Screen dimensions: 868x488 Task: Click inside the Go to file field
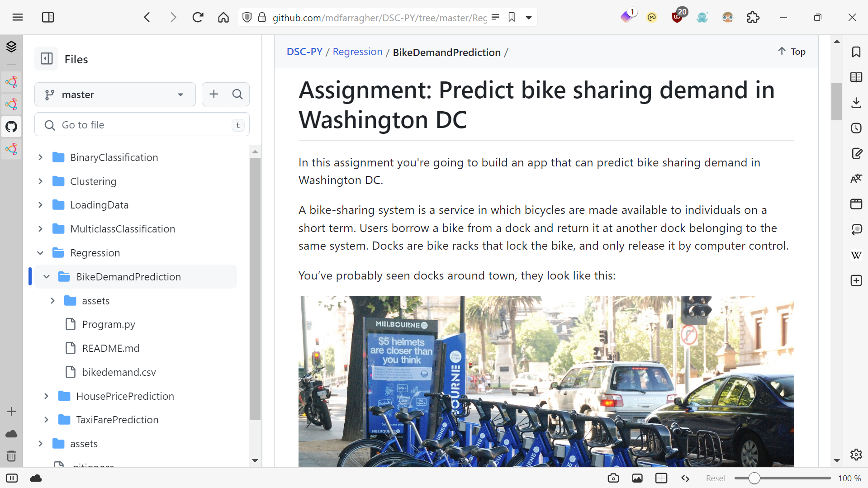pyautogui.click(x=136, y=125)
